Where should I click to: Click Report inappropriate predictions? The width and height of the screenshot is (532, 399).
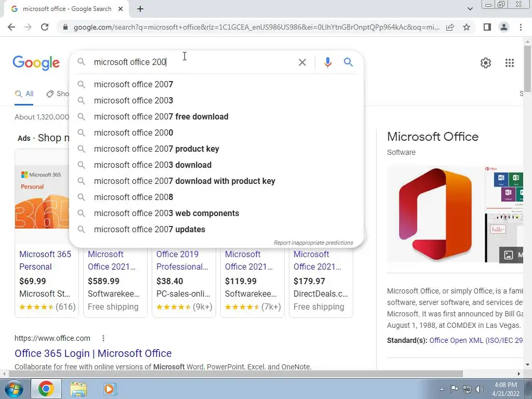pyautogui.click(x=313, y=243)
